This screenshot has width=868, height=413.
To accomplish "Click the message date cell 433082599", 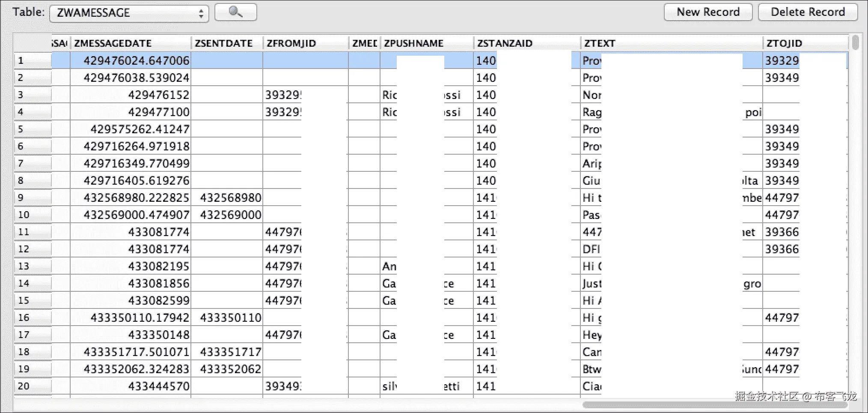I will pos(131,300).
